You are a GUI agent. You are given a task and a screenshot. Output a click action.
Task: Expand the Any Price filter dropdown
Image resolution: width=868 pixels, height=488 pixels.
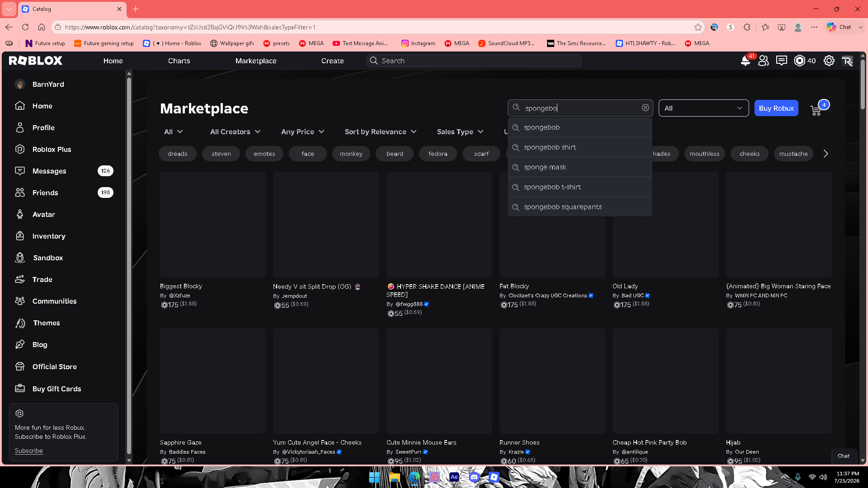pyautogui.click(x=302, y=131)
